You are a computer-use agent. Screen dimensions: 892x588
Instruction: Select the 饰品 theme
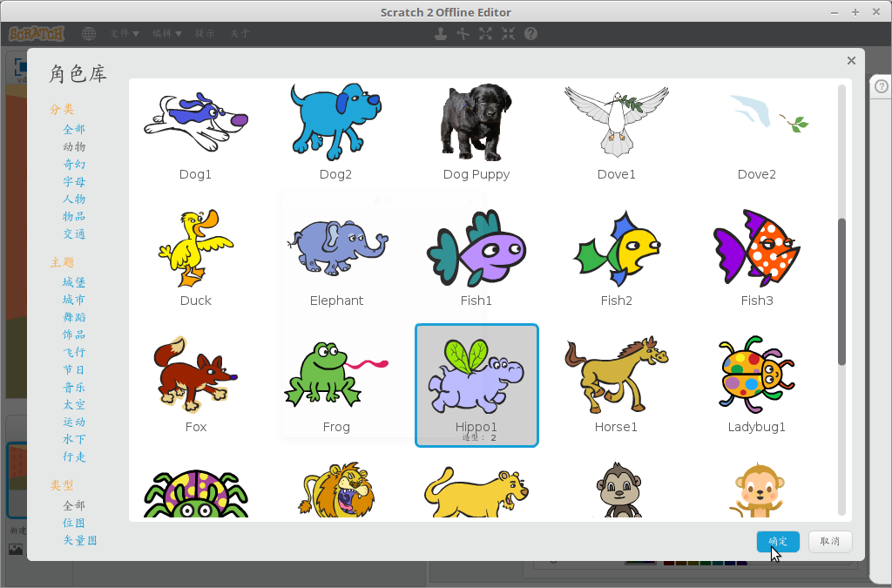(x=74, y=335)
